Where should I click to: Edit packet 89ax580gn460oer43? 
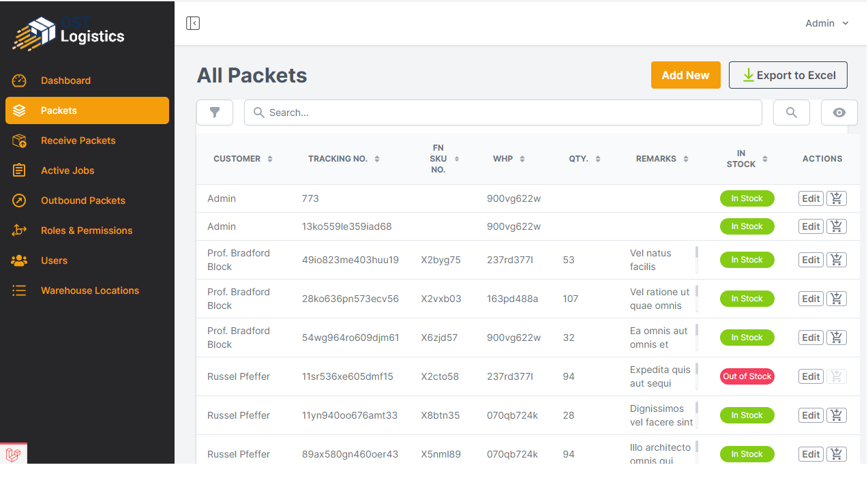click(811, 454)
